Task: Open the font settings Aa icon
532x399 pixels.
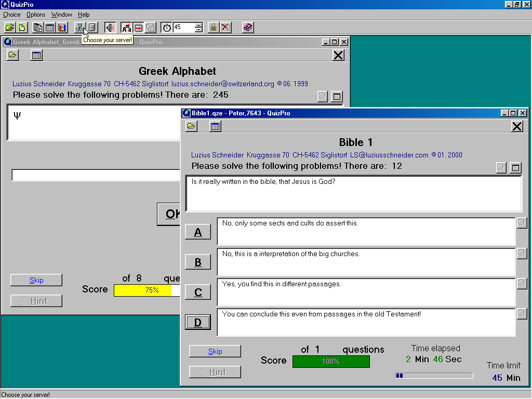Action: pyautogui.click(x=126, y=28)
